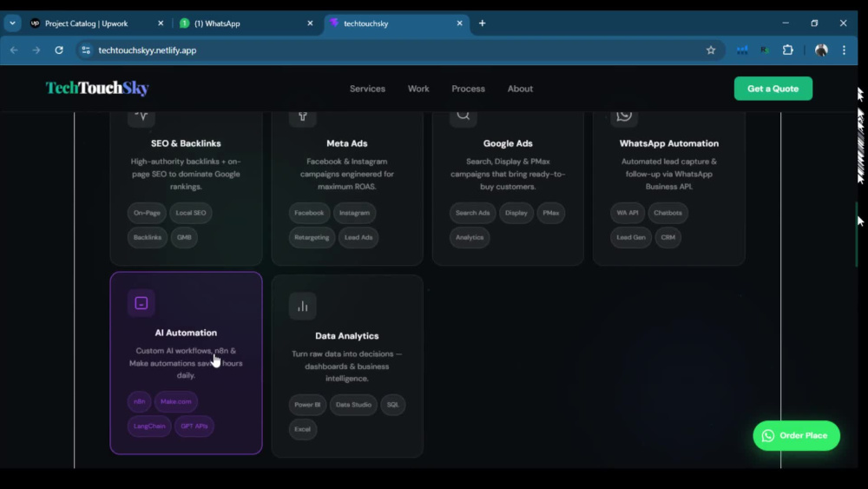Click the CRM tag
868x489 pixels.
tap(667, 238)
